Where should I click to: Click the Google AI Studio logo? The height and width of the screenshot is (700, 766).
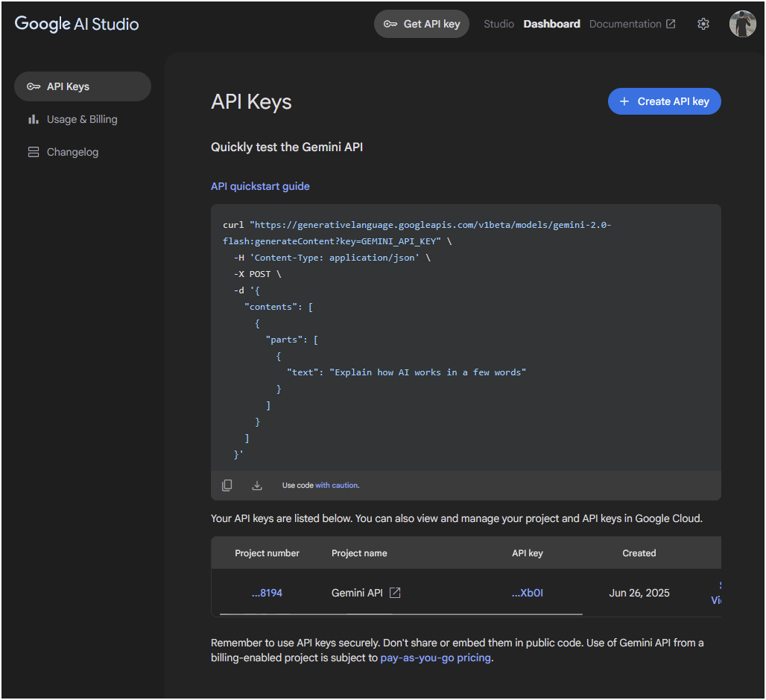click(x=77, y=24)
